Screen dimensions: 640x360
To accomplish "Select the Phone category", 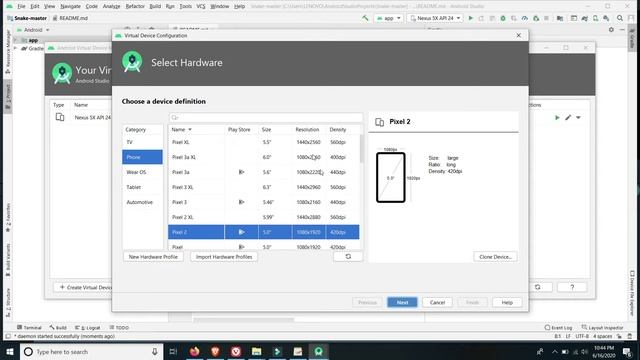I will click(142, 157).
